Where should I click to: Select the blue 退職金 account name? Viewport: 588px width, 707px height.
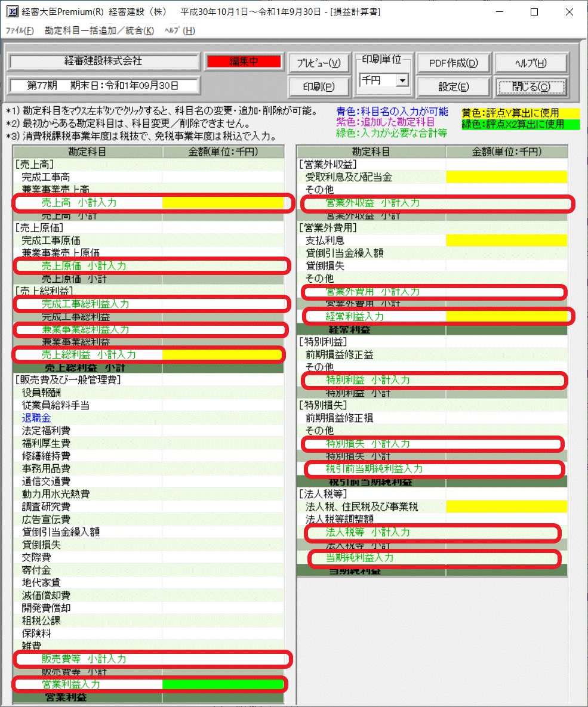coord(36,418)
